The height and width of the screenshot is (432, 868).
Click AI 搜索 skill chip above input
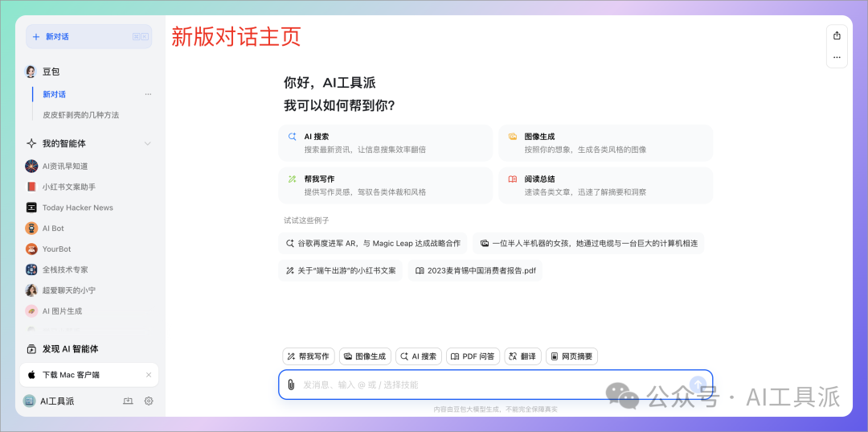(x=419, y=356)
